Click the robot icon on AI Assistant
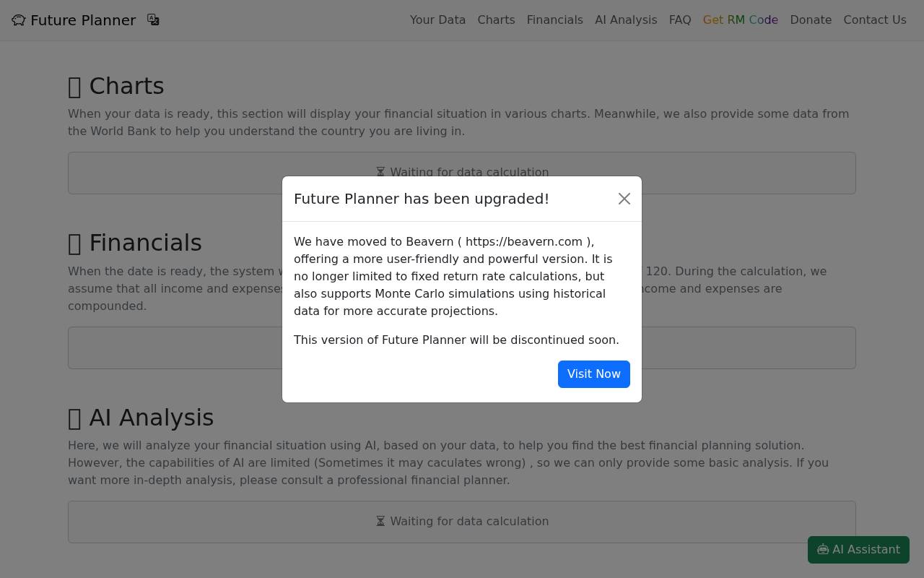924x578 pixels. click(x=823, y=550)
